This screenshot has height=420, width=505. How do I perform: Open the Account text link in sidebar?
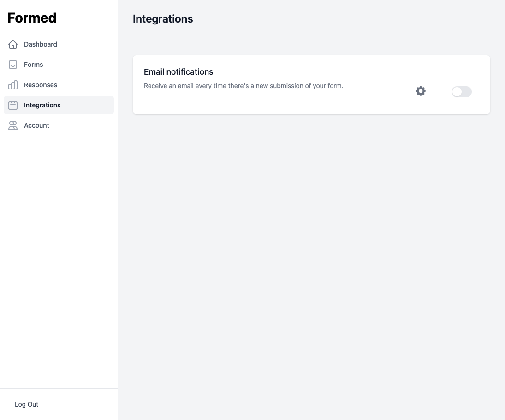click(36, 125)
